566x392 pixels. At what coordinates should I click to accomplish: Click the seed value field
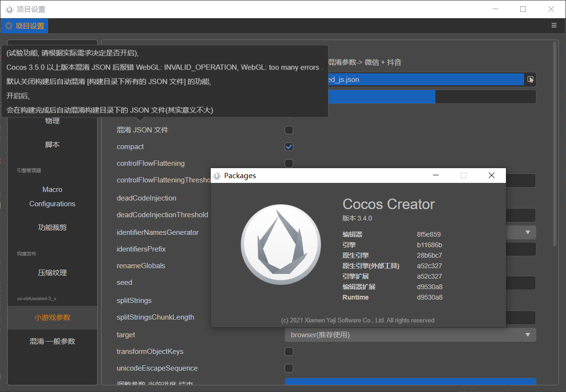(x=521, y=283)
